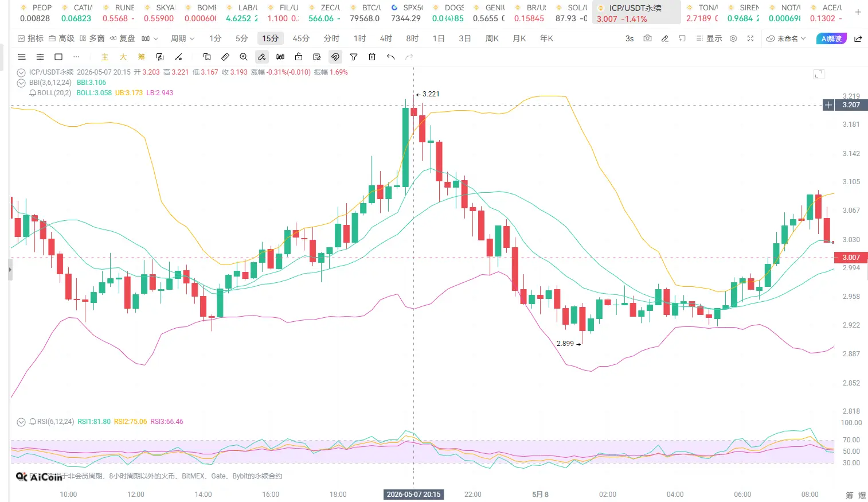Screen dimensions: 868x502
Task: Click the window-with-pencil toolbar icon
Action: 317,57
